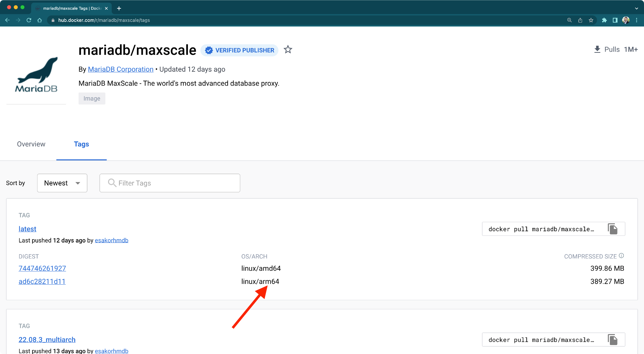Image resolution: width=644 pixels, height=354 pixels.
Task: Bookmark this page with star icon
Action: (591, 20)
